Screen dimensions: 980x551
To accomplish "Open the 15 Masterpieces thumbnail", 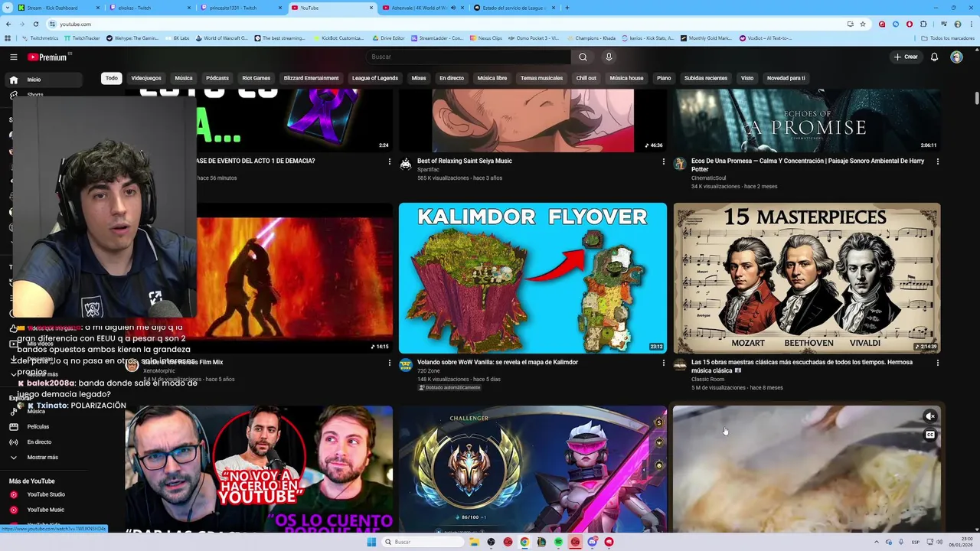I will point(807,278).
